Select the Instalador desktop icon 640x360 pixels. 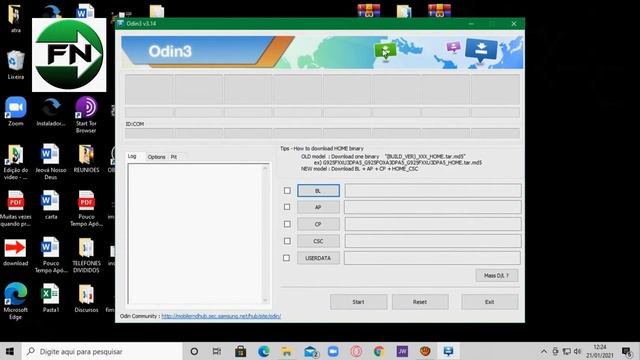[51, 112]
